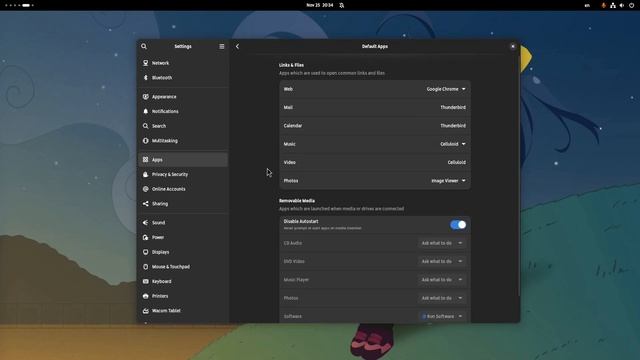Screen dimensions: 640x360
Task: Click the top bar do-not-disturb bell icon
Action: [342, 5]
